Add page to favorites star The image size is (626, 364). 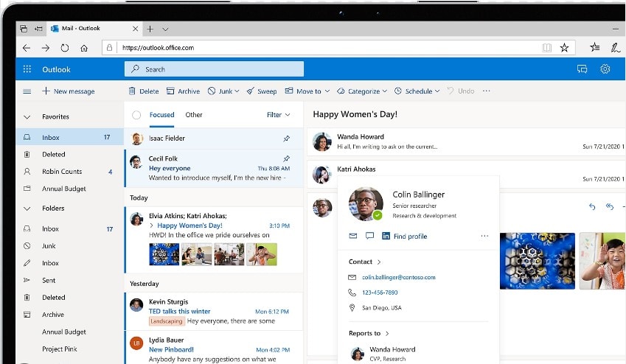point(564,48)
